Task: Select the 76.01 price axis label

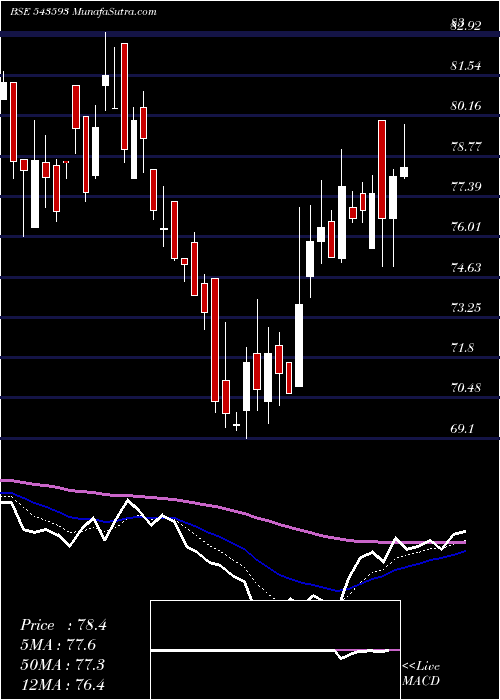Action: coord(466,227)
